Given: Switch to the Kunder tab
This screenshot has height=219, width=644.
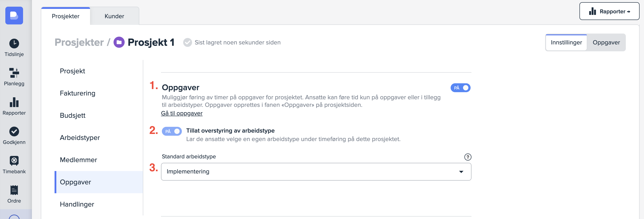Looking at the screenshot, I should click(x=114, y=16).
